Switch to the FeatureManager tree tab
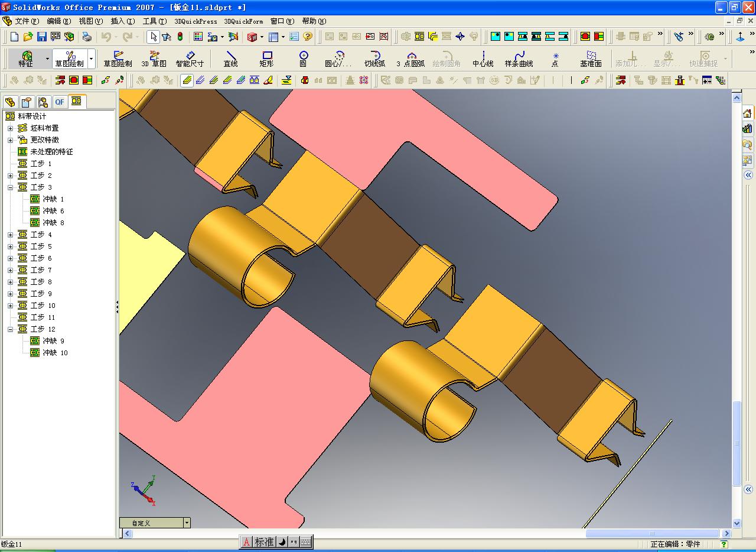 click(10, 102)
